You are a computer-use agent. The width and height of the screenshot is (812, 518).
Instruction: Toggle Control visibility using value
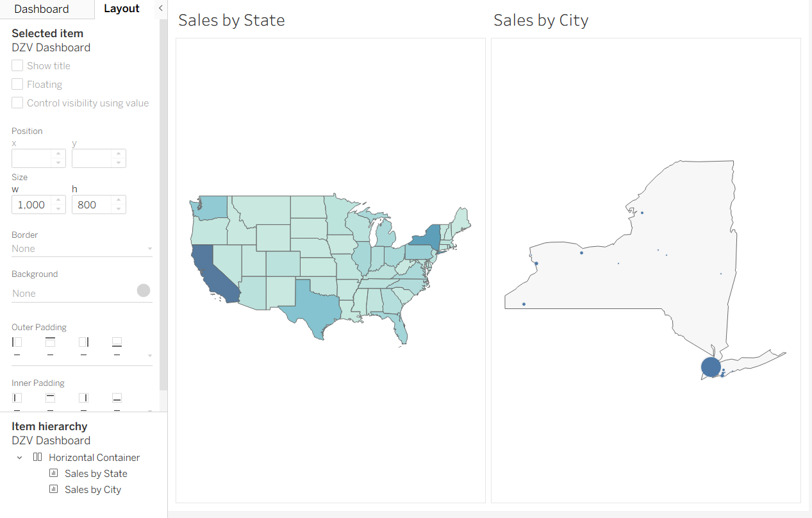tap(17, 103)
